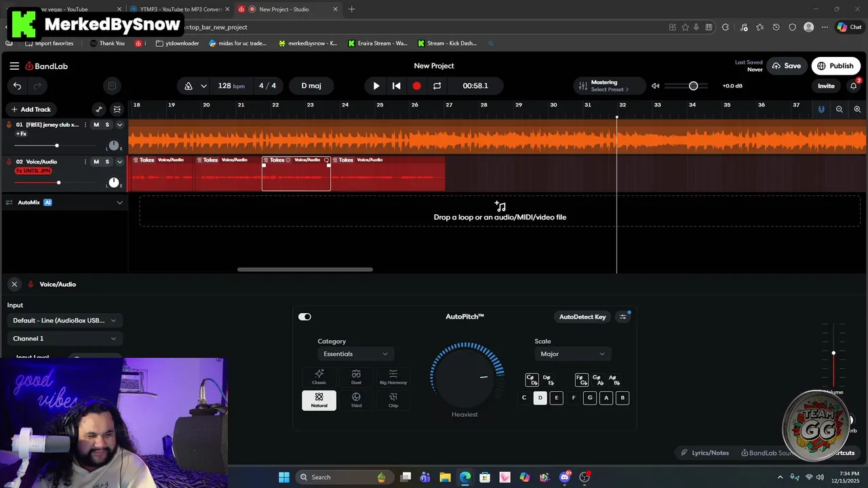Click the Invite button

(x=826, y=86)
